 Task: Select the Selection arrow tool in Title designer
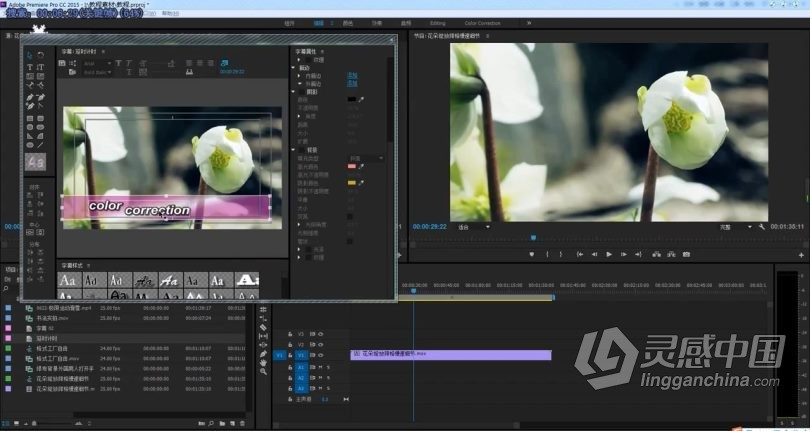tap(30, 55)
